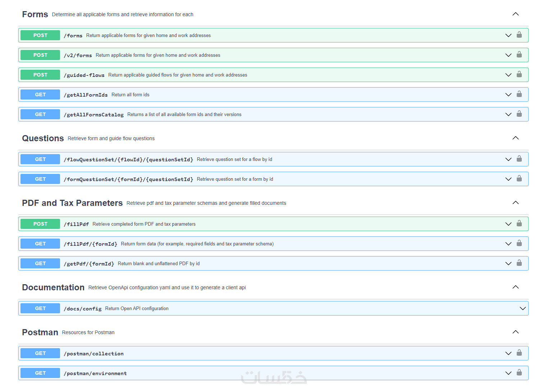Image resolution: width=548 pixels, height=392 pixels.
Task: Open authorization lock on /getAllFormsCatalog row
Action: [519, 114]
